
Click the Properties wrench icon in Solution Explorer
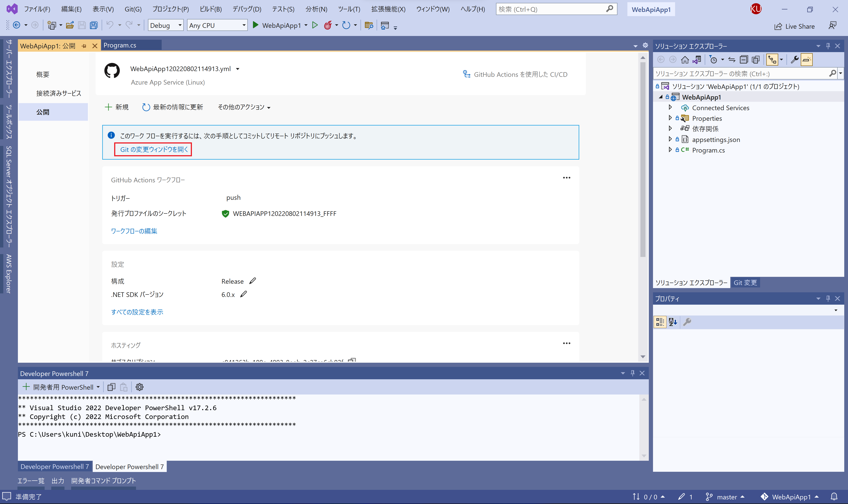tap(794, 60)
